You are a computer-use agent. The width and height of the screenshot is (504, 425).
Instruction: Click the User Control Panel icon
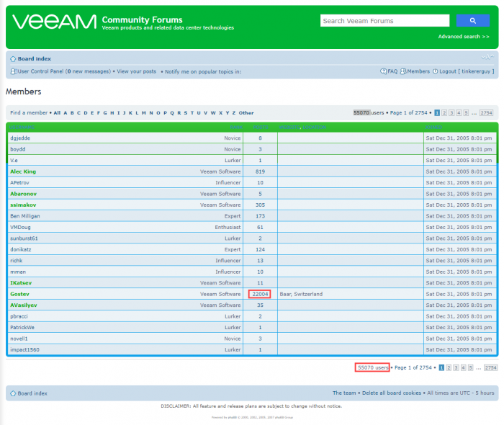[14, 71]
